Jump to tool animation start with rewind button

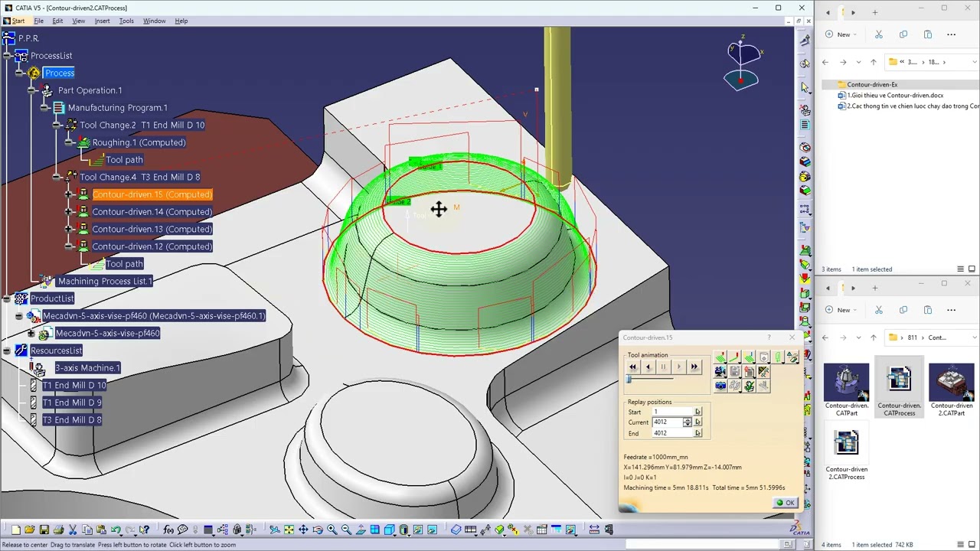coord(633,367)
